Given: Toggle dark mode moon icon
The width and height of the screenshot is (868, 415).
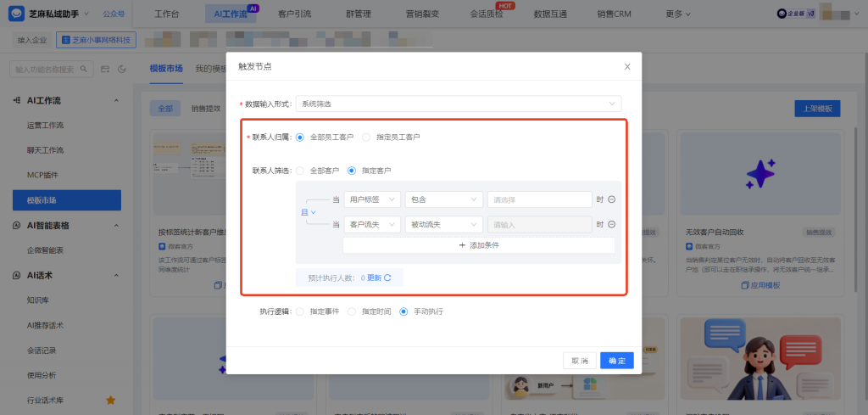Looking at the screenshot, I should pyautogui.click(x=122, y=70).
